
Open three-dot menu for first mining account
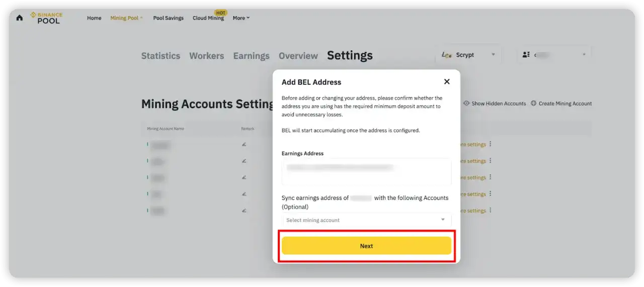pyautogui.click(x=491, y=144)
